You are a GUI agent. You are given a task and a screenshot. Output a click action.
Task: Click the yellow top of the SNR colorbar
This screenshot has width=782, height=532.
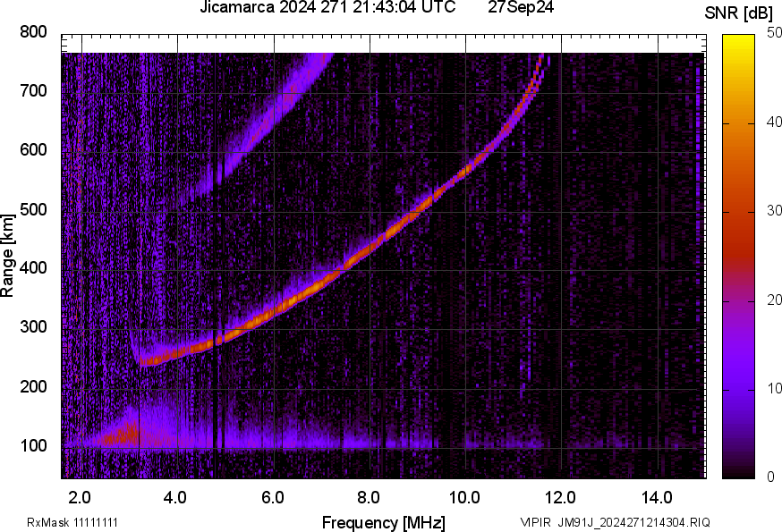(x=739, y=39)
